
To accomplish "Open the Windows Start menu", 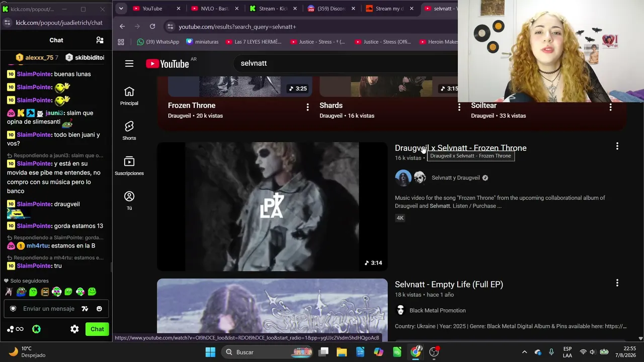I will pyautogui.click(x=210, y=352).
